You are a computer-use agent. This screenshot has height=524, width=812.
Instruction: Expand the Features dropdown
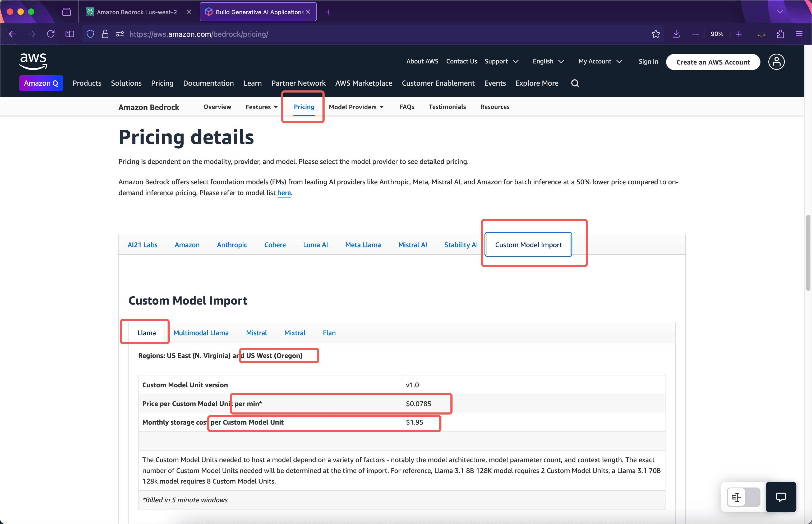point(261,107)
